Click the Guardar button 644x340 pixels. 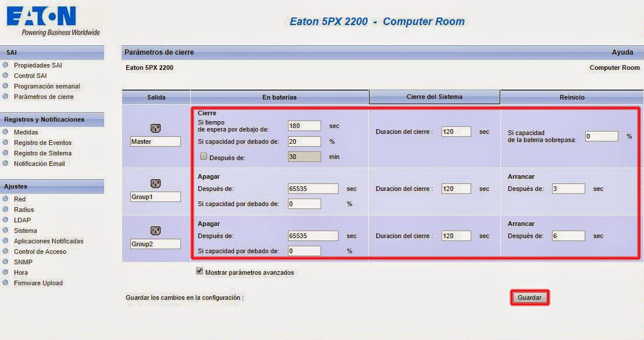click(x=529, y=297)
